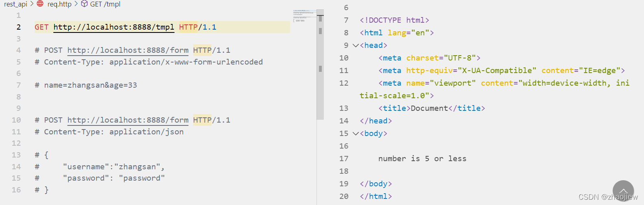Click line number 17 in response pane
Image resolution: width=644 pixels, height=205 pixels.
coord(344,159)
